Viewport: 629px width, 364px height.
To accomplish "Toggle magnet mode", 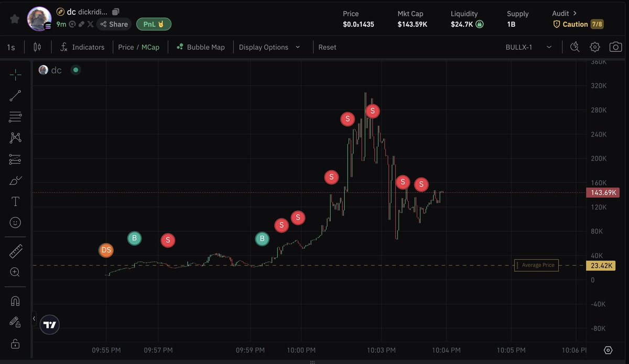I will 15,301.
